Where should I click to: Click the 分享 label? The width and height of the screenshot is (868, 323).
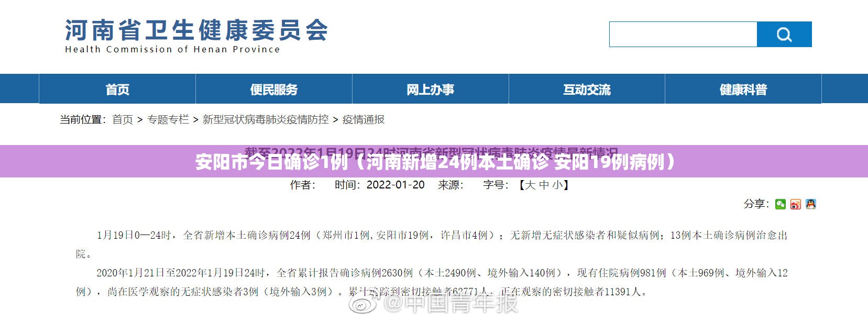click(x=756, y=204)
